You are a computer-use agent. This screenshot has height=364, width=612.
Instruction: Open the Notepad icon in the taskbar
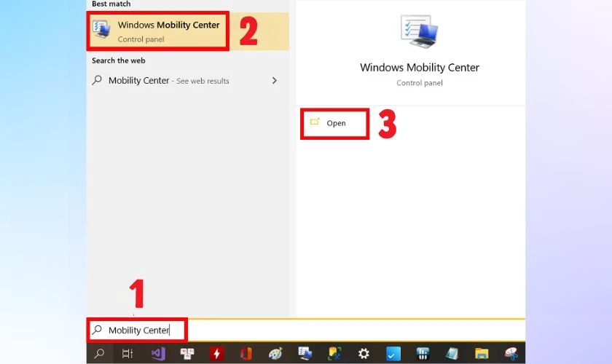452,354
